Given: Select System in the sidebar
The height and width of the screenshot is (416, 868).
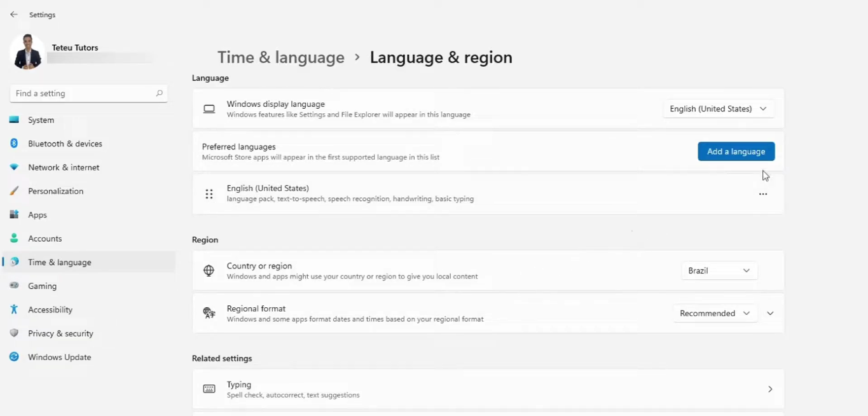Looking at the screenshot, I should [x=41, y=120].
